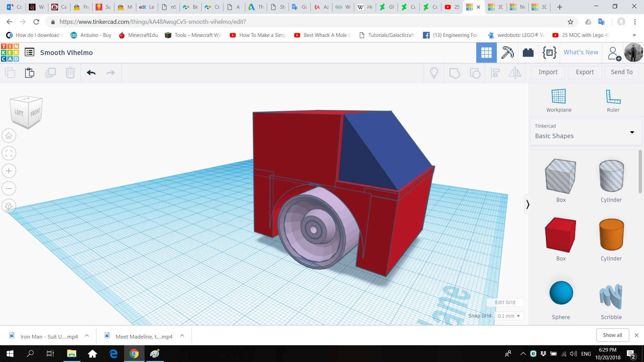Click Fit all in view icon
This screenshot has height=362, width=644.
click(9, 154)
